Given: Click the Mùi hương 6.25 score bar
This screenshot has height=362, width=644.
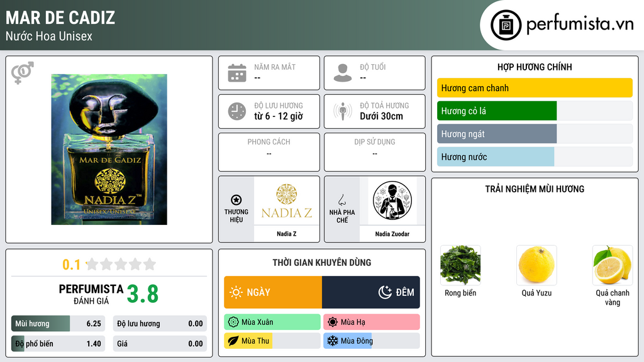Looking at the screenshot, I should pos(58,324).
